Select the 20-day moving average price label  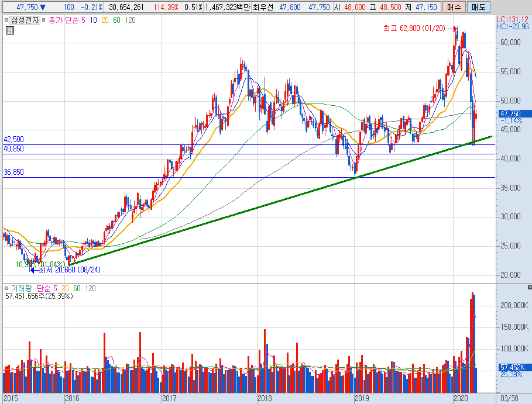coord(105,20)
